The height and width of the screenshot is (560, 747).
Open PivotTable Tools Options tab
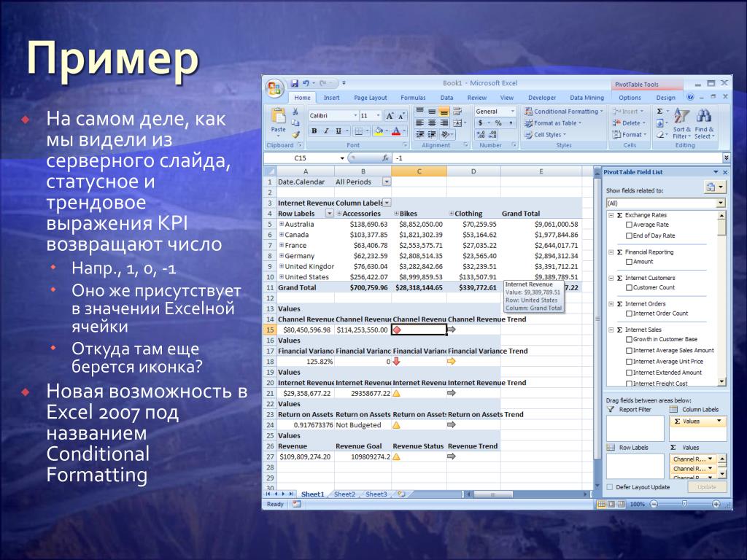(630, 98)
